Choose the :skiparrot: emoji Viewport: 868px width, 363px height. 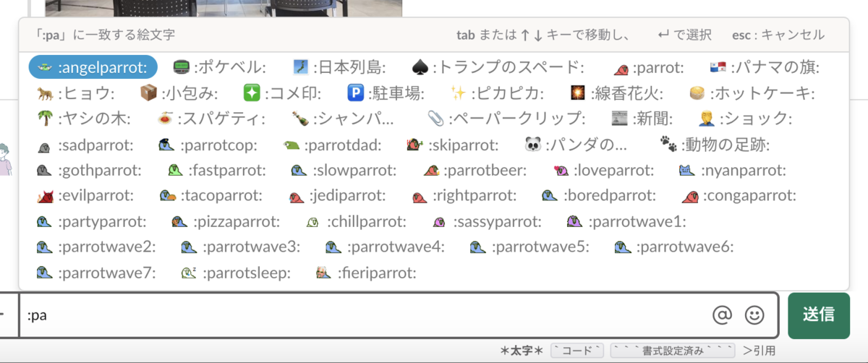[x=452, y=145]
